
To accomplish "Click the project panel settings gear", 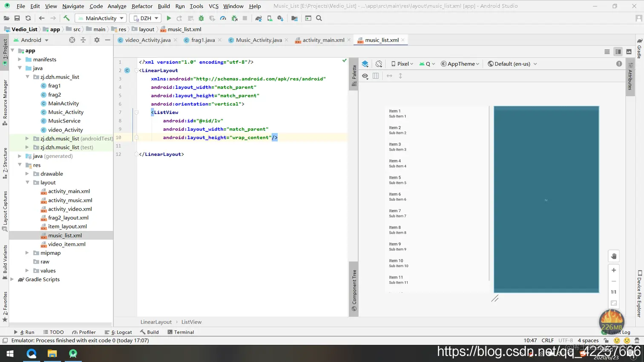I will [97, 40].
